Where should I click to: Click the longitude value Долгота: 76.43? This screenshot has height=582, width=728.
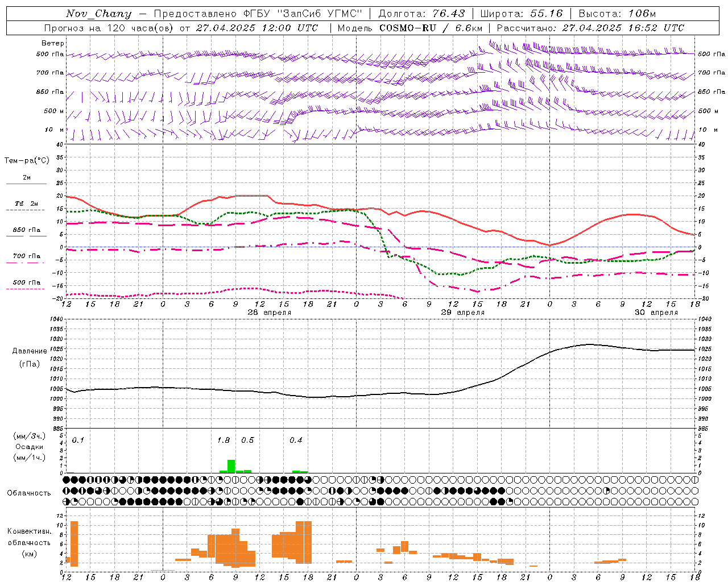[421, 14]
